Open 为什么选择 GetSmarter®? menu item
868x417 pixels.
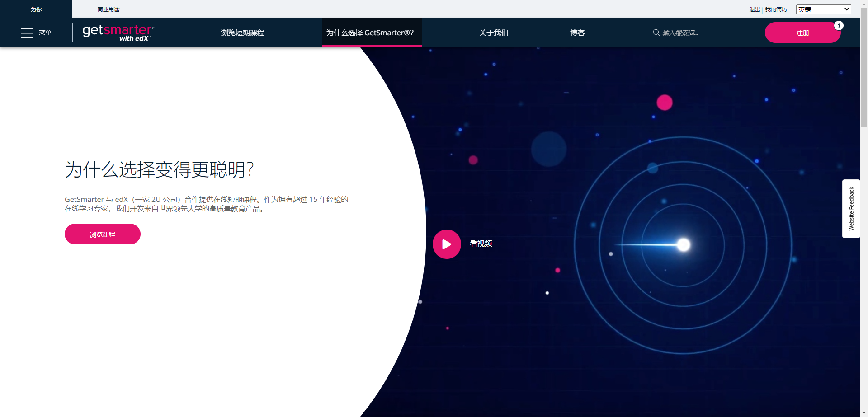[372, 33]
